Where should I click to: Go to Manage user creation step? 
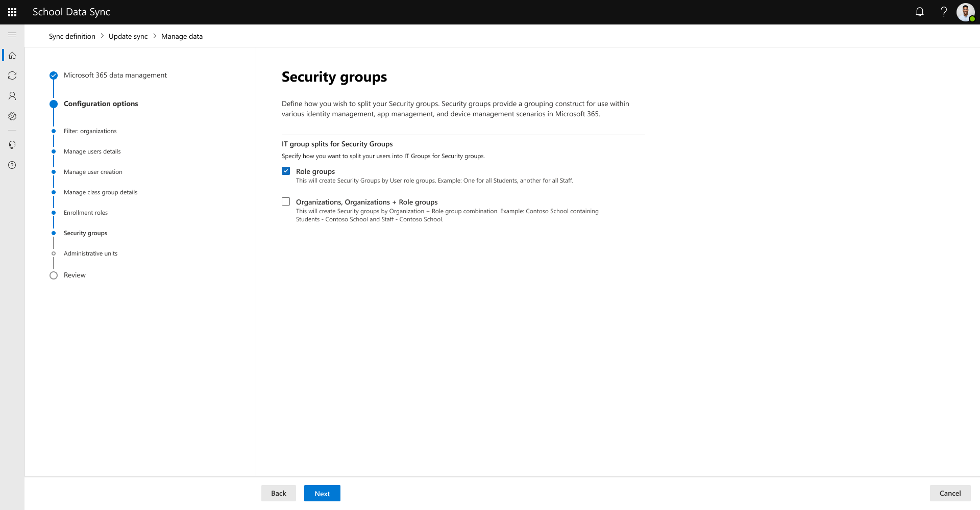pyautogui.click(x=93, y=172)
